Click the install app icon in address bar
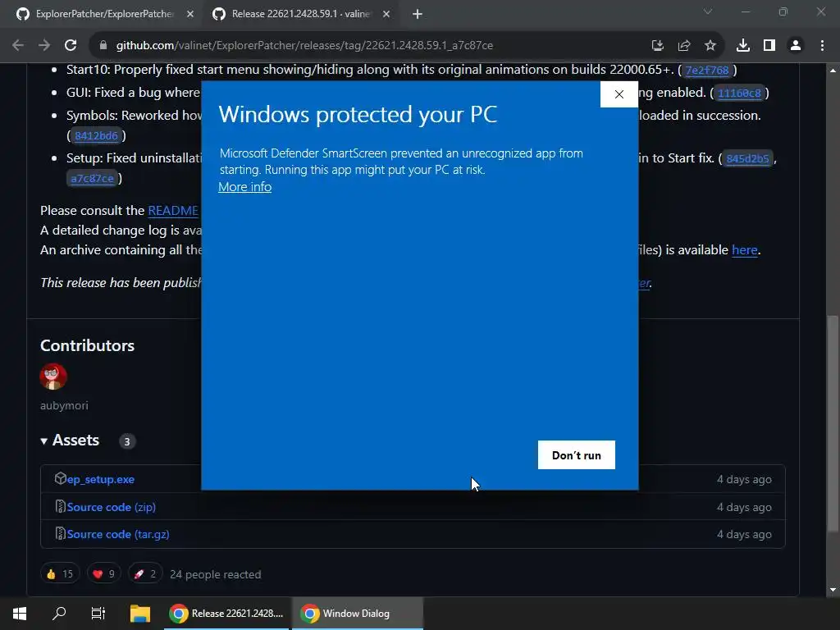Viewport: 840px width, 630px height. (658, 46)
